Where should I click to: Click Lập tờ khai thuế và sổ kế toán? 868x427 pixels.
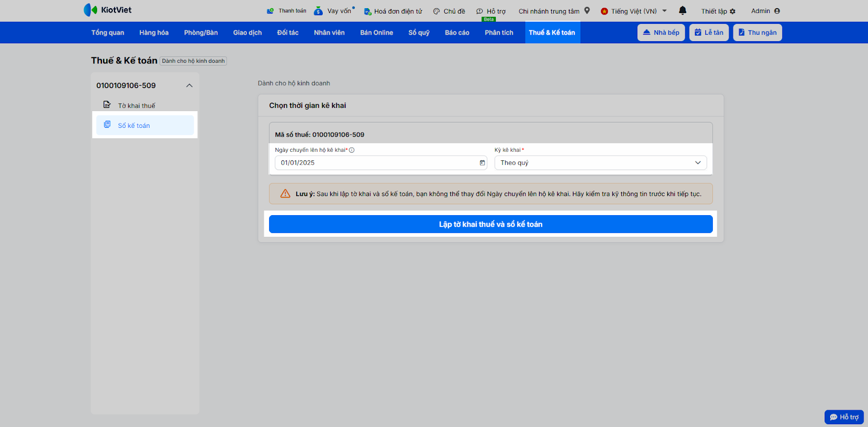pyautogui.click(x=491, y=224)
